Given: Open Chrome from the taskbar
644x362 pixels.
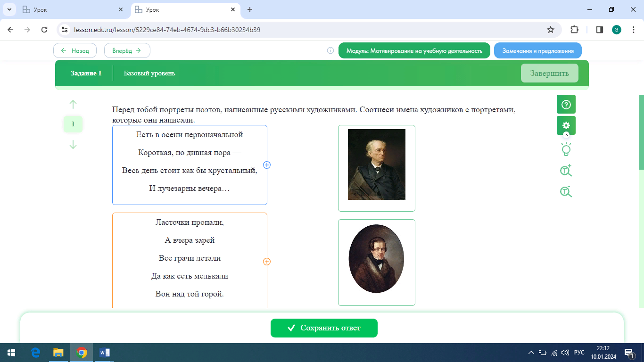Looking at the screenshot, I should [x=82, y=353].
